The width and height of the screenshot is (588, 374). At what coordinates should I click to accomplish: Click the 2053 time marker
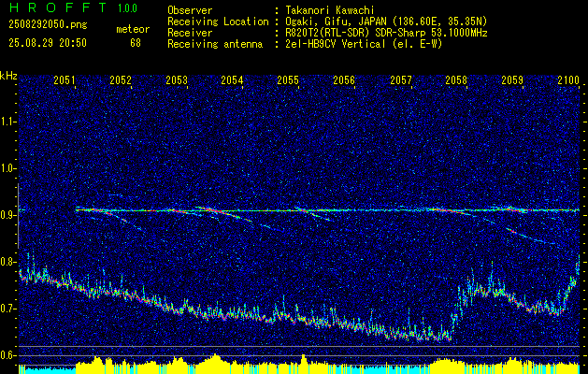click(x=177, y=80)
